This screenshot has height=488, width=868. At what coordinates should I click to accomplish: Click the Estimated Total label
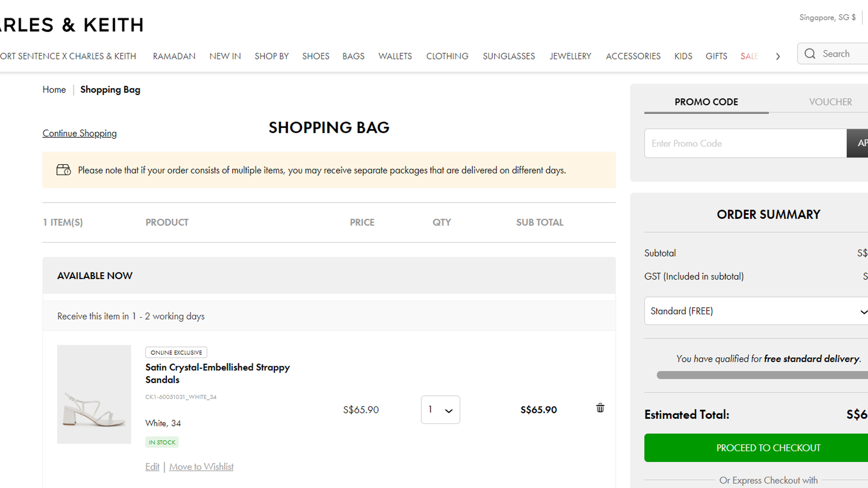687,414
